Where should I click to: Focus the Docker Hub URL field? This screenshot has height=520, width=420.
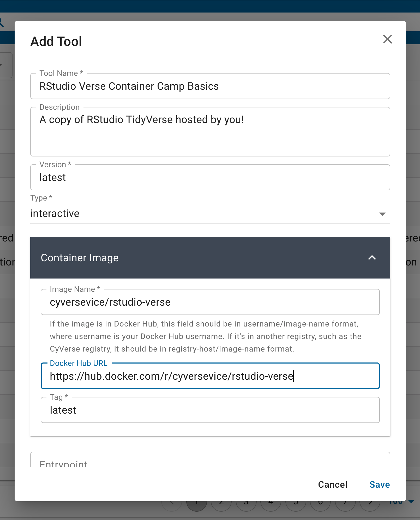click(210, 376)
